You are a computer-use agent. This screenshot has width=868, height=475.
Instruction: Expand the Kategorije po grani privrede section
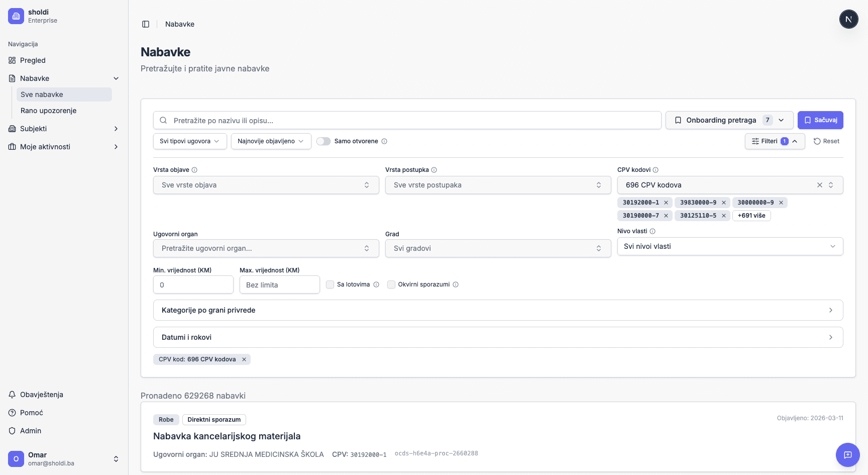pyautogui.click(x=498, y=310)
